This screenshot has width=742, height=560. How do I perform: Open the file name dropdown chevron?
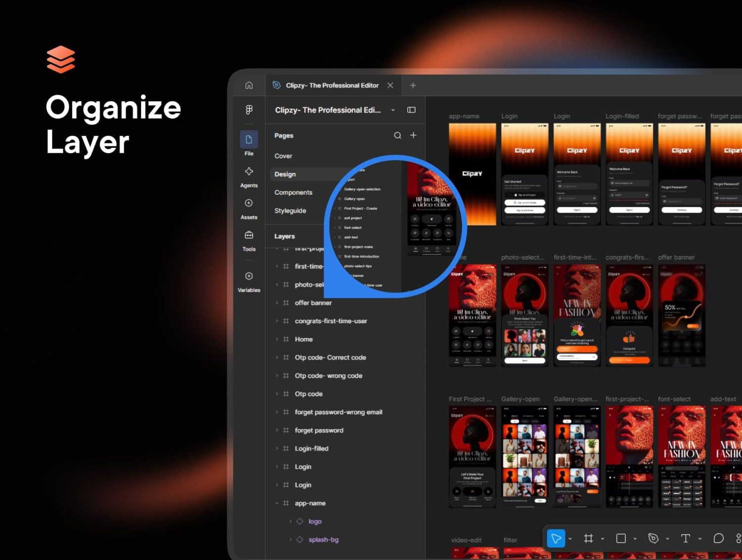(x=393, y=110)
